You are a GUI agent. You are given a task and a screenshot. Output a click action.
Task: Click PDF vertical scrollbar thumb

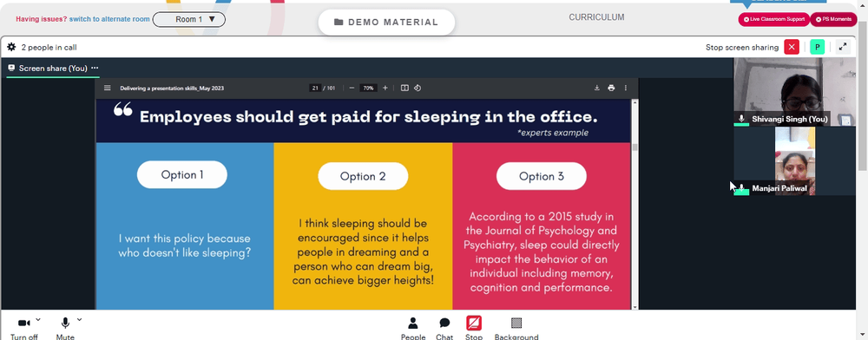(635, 147)
